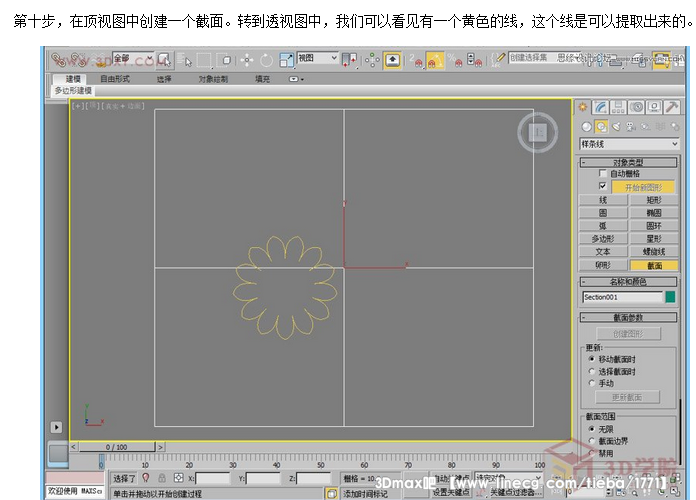Click the 线 shape button
Image resolution: width=696 pixels, height=500 pixels.
(x=603, y=200)
